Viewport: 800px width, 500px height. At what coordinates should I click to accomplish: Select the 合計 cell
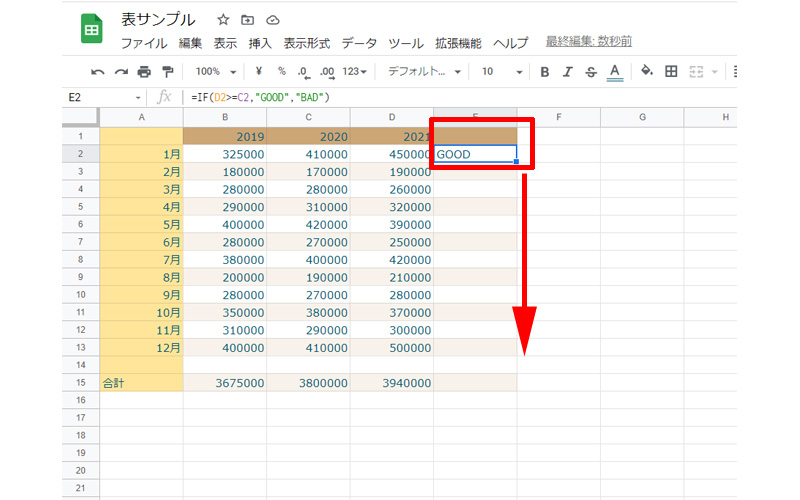pos(141,383)
